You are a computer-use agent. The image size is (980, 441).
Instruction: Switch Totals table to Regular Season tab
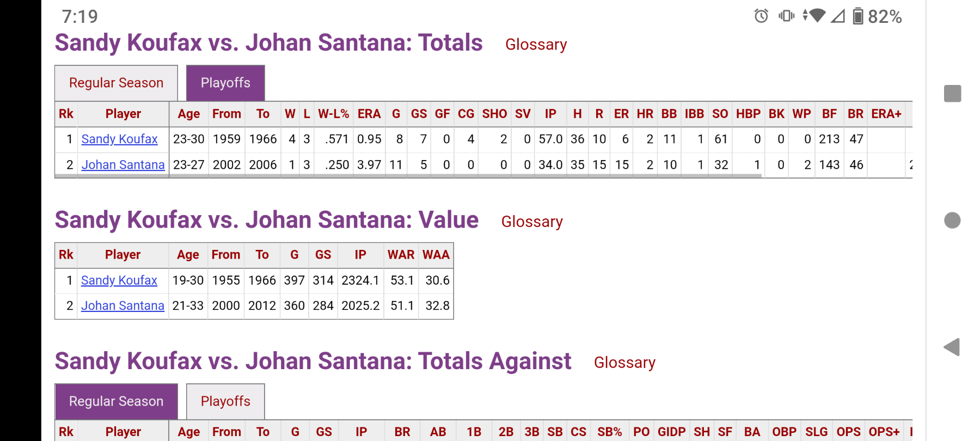pos(116,83)
